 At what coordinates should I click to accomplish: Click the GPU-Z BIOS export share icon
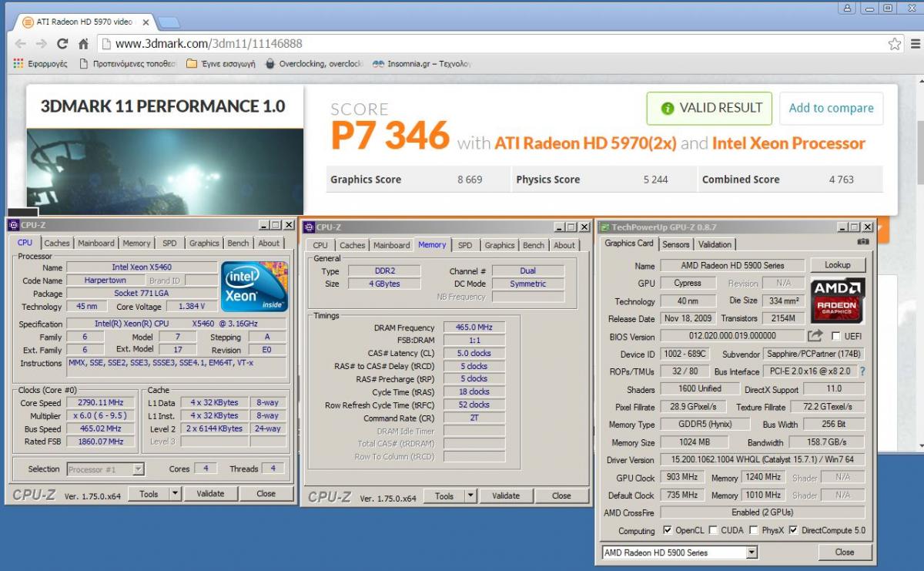coord(815,336)
